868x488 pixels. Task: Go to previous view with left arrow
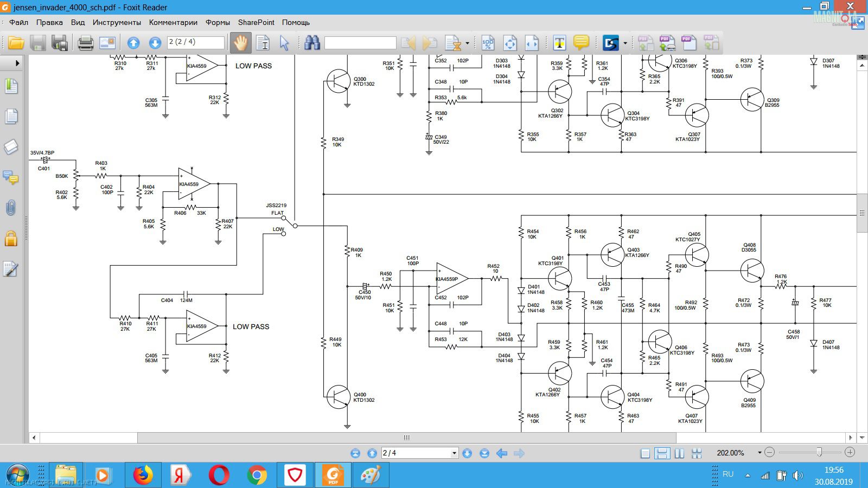[502, 453]
